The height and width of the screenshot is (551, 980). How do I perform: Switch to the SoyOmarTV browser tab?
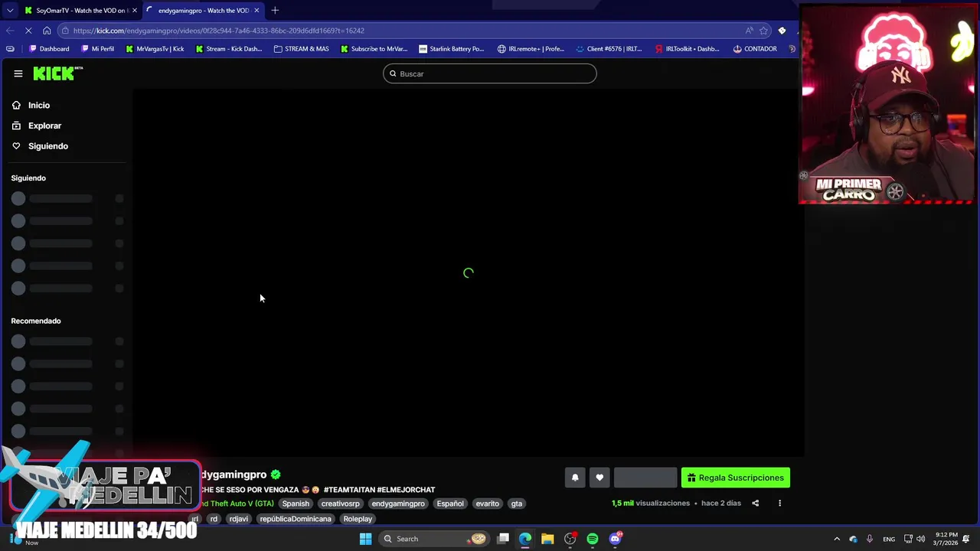click(80, 10)
